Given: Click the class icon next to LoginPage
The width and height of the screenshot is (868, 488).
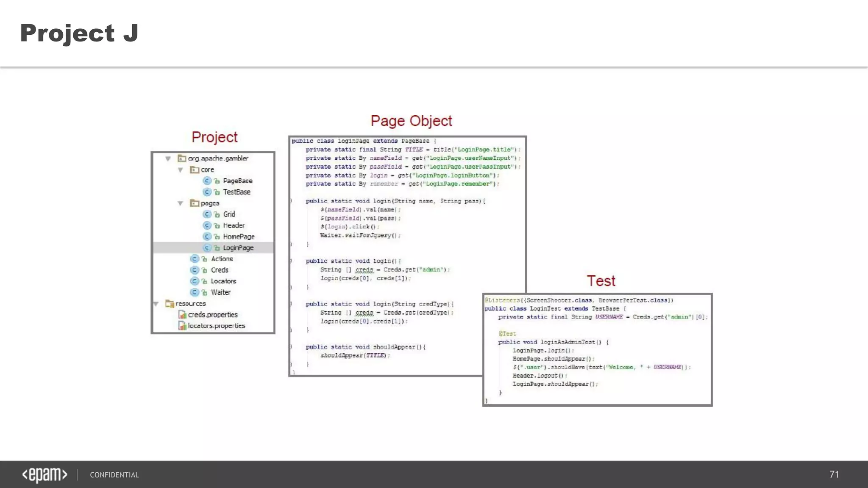Looking at the screenshot, I should pyautogui.click(x=207, y=248).
